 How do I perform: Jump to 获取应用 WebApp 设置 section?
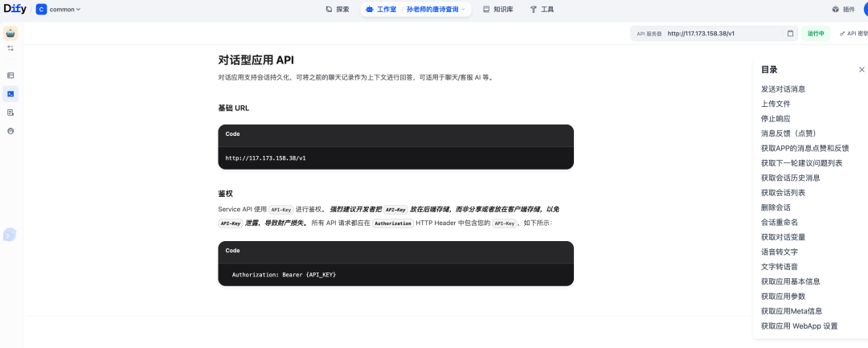(800, 325)
